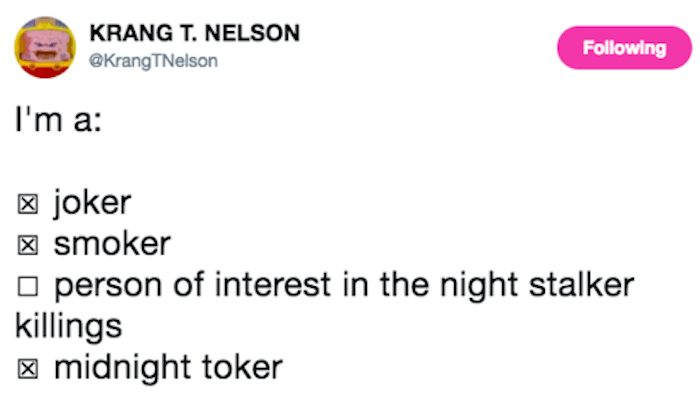Viewport: 700px width, 398px height.
Task: Click the checked box beside joker
Action: click(x=28, y=204)
